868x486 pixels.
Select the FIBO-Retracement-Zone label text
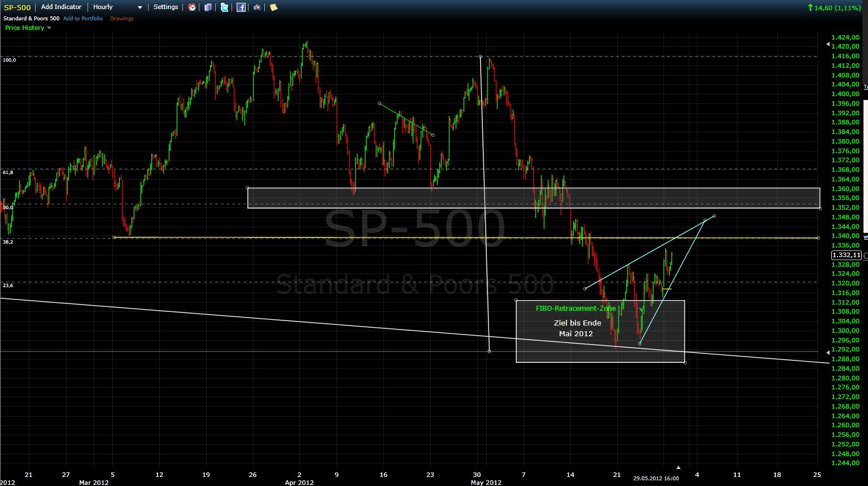tap(575, 309)
